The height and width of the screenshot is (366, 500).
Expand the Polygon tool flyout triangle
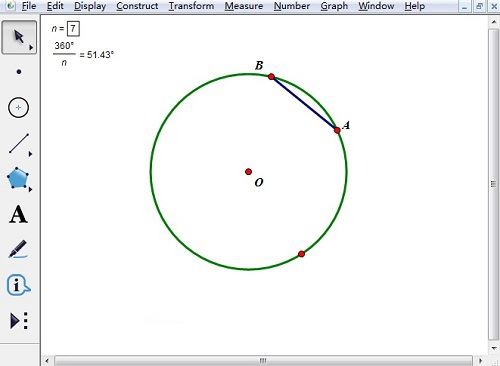(30, 189)
